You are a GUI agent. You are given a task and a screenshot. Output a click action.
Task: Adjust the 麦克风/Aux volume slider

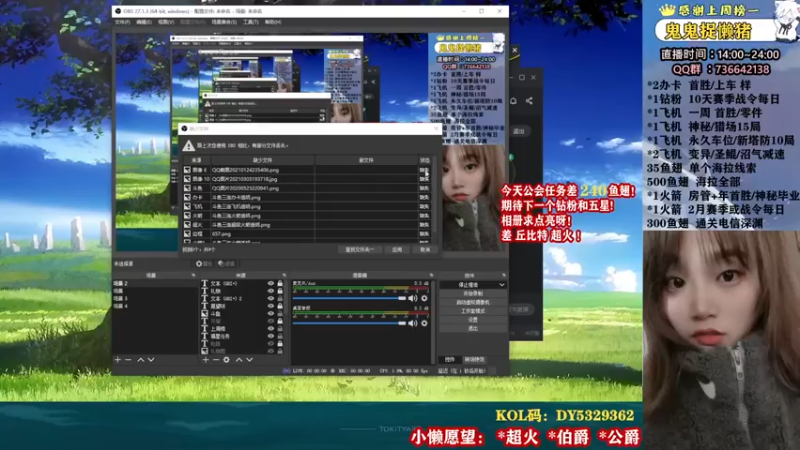349,298
